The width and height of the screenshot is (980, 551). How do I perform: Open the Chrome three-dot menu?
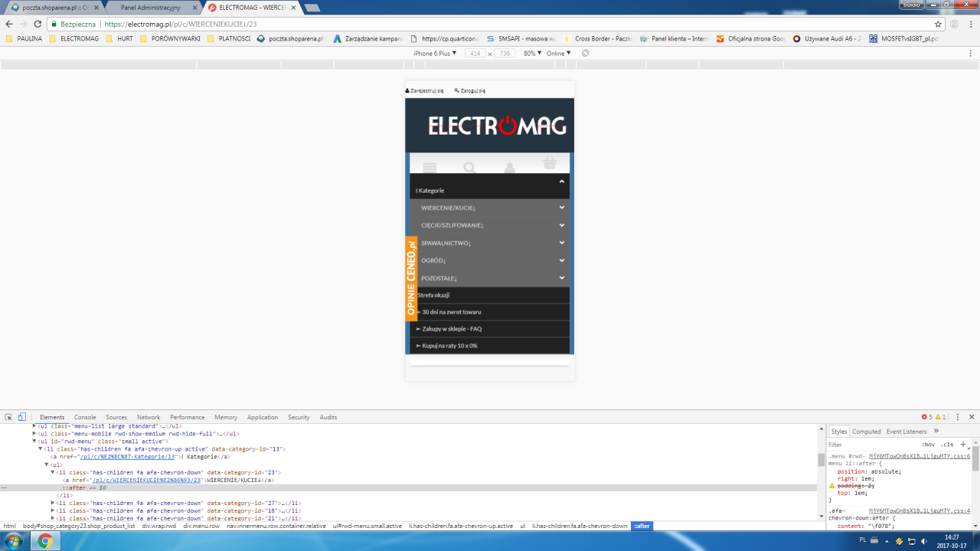coord(970,24)
